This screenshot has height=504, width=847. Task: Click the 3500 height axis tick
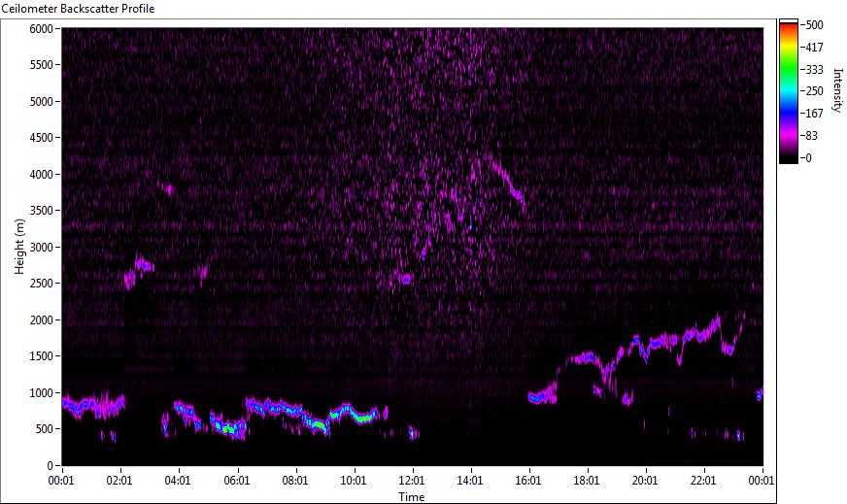tap(41, 211)
